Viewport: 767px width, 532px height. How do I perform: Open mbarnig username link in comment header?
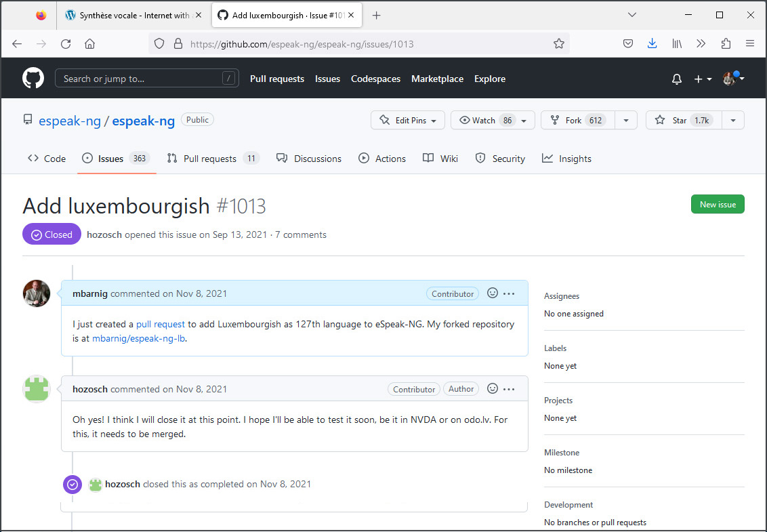tap(90, 293)
